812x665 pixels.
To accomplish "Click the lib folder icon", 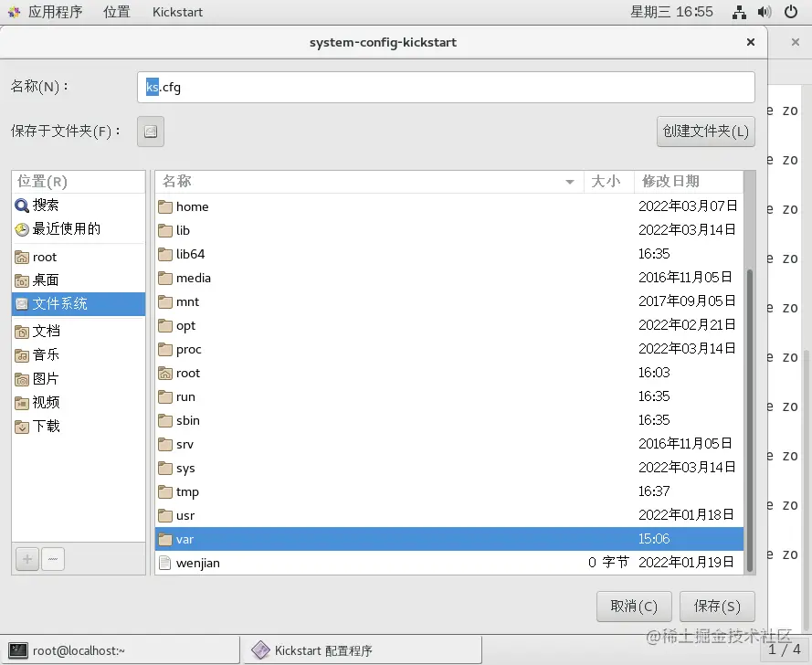I will tap(165, 230).
